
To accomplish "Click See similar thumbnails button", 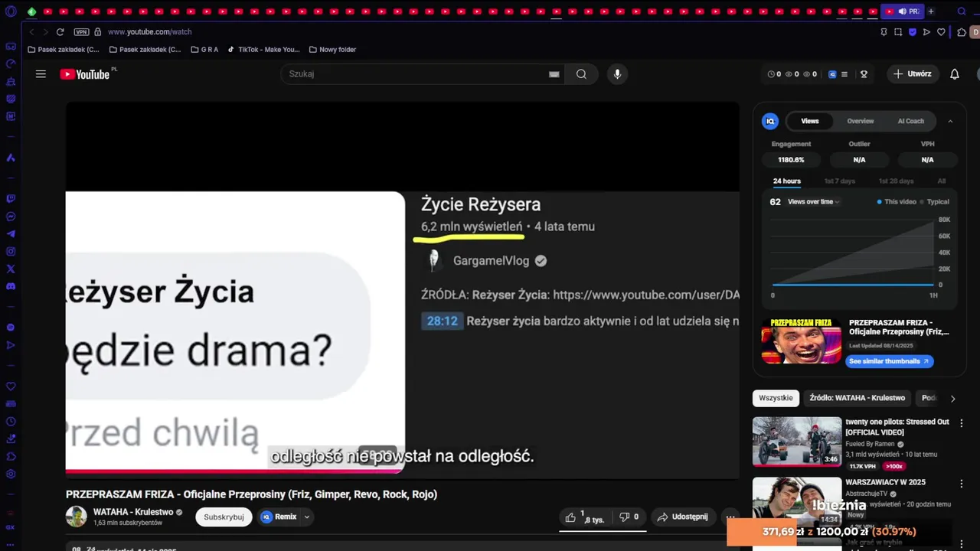I will coord(890,361).
